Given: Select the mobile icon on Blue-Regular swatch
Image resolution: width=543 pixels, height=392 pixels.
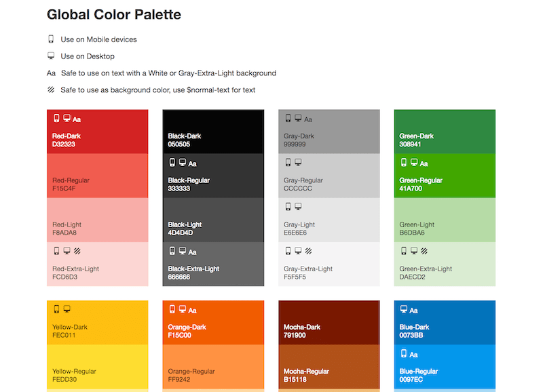Looking at the screenshot, I should tap(404, 354).
